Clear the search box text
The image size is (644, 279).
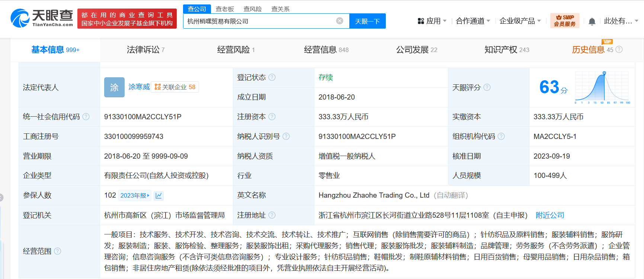pos(339,21)
